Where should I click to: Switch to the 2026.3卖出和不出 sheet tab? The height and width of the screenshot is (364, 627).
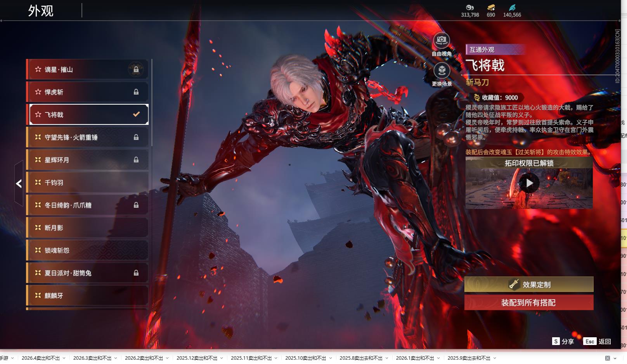pyautogui.click(x=92, y=358)
